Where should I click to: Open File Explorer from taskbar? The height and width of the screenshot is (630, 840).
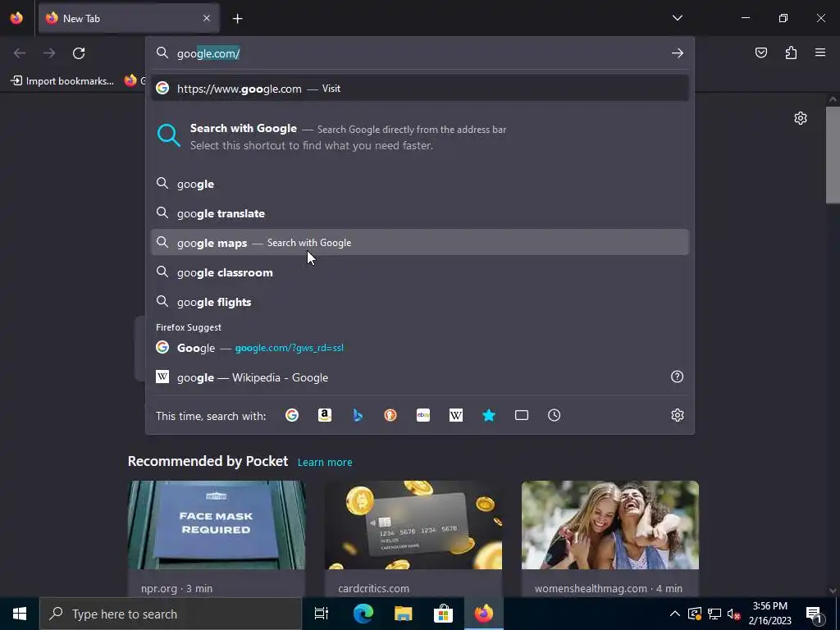[x=403, y=614]
